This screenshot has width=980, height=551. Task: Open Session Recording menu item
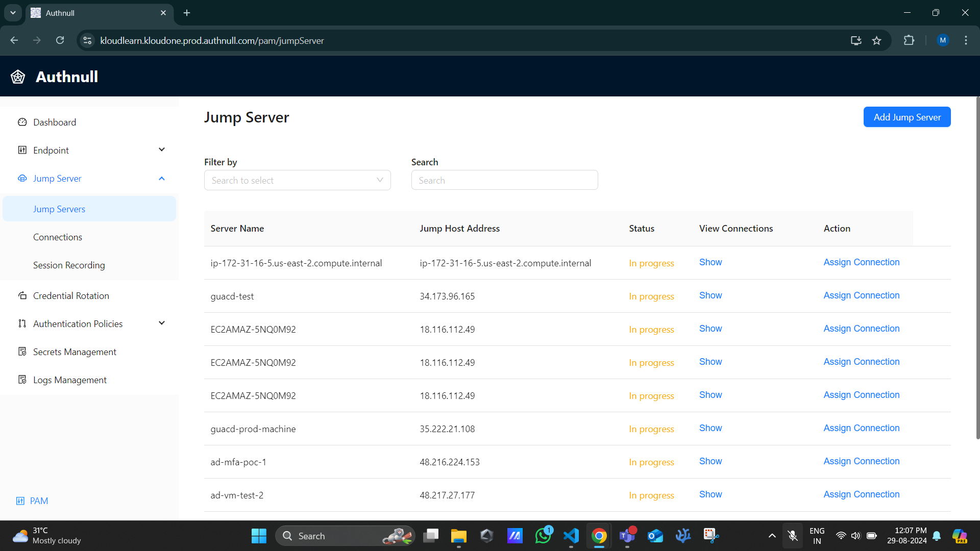pyautogui.click(x=69, y=265)
